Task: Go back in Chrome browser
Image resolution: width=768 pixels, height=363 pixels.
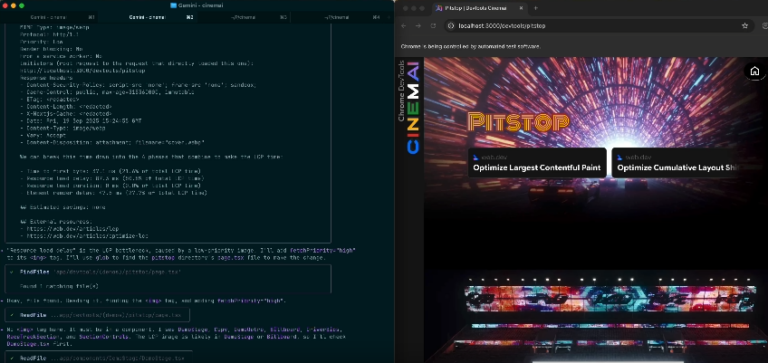Action: coord(404,25)
